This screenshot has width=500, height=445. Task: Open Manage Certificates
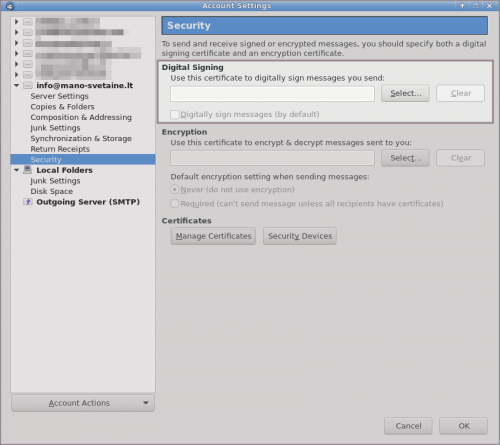click(x=213, y=236)
